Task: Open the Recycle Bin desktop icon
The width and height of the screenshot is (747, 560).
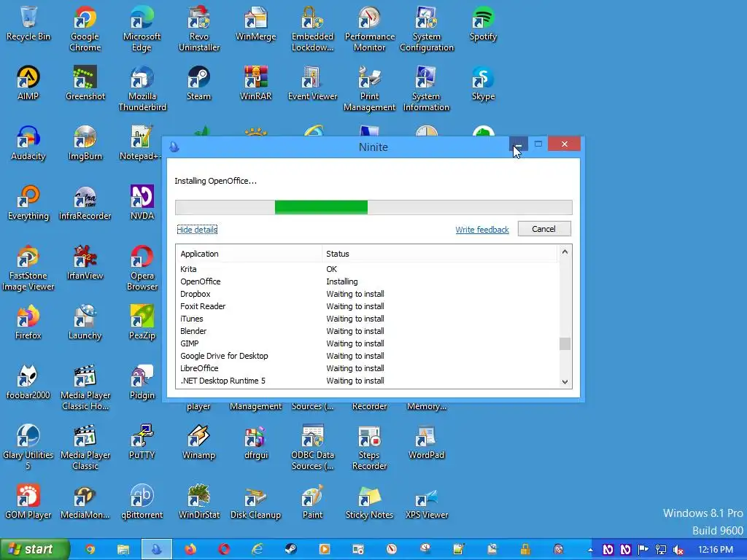Action: click(x=28, y=23)
